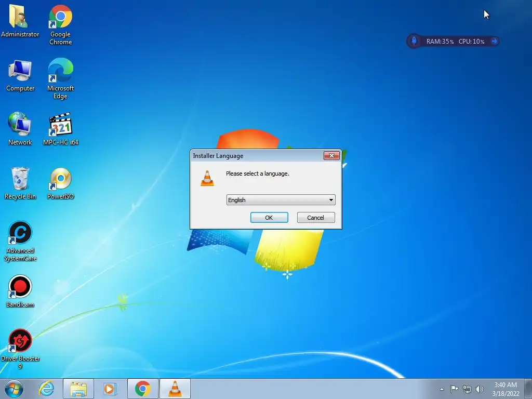The image size is (532, 399).
Task: Open Windows Media Player from taskbar
Action: click(x=110, y=389)
